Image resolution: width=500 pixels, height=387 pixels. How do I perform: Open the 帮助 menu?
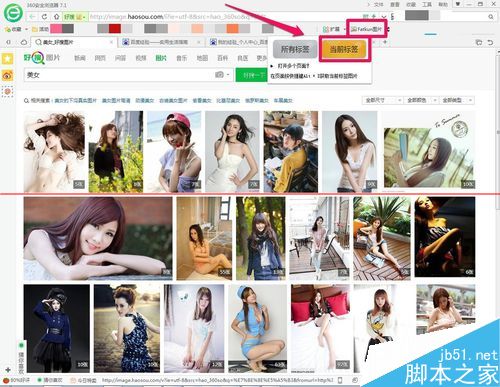(x=443, y=4)
